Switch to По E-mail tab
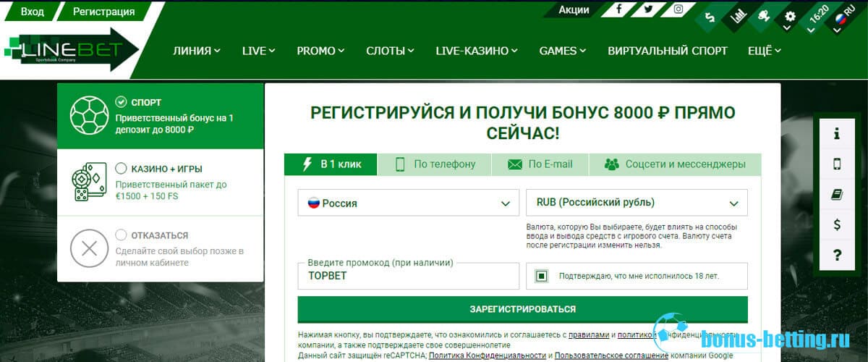Image resolution: width=868 pixels, height=362 pixels. pos(540,164)
